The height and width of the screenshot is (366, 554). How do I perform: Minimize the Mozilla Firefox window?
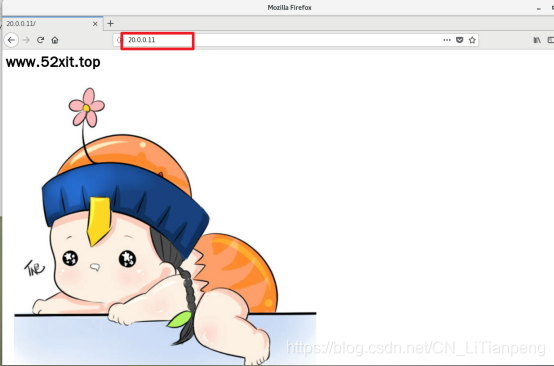point(538,8)
